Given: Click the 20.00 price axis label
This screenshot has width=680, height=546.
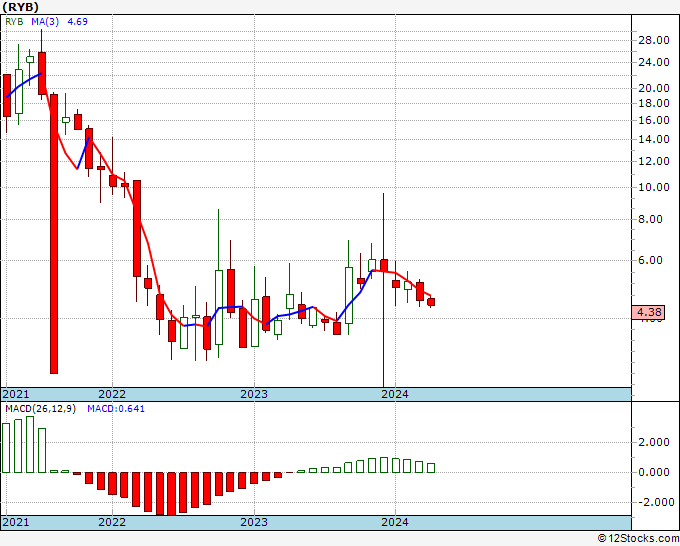Looking at the screenshot, I should (x=654, y=88).
